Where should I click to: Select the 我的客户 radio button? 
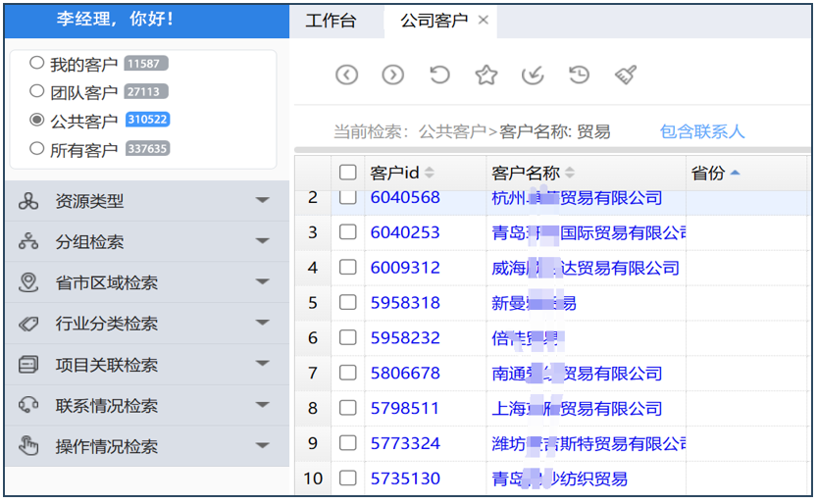[37, 64]
